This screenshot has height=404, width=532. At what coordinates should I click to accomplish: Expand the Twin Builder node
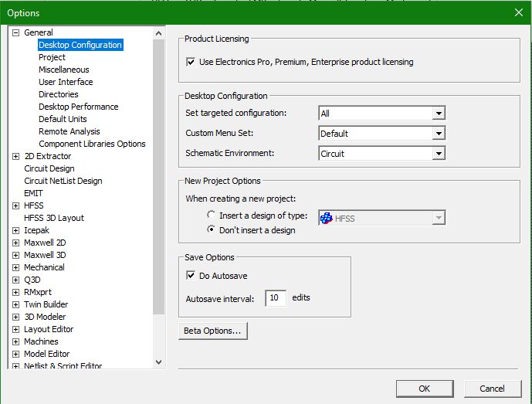[x=16, y=304]
